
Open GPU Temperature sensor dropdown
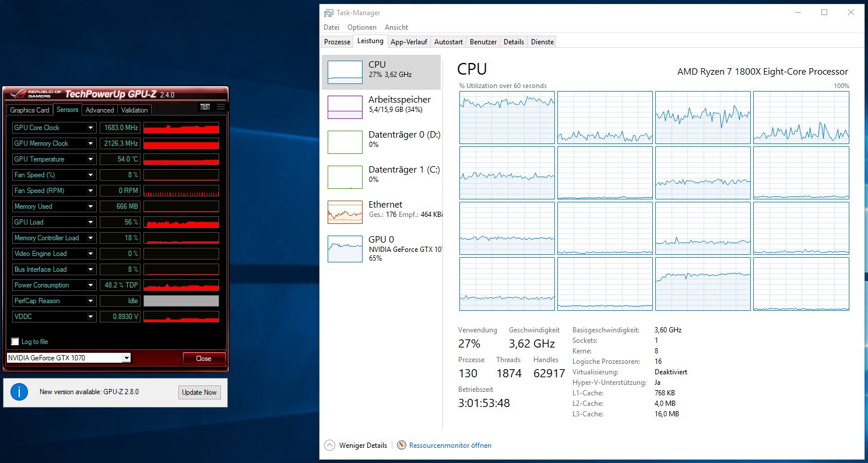pyautogui.click(x=91, y=159)
